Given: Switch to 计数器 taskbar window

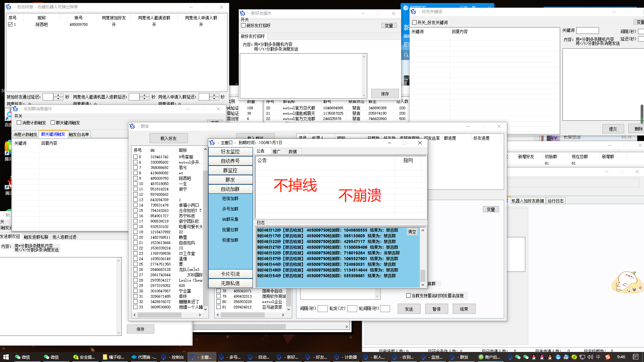Looking at the screenshot, I should (345, 357).
